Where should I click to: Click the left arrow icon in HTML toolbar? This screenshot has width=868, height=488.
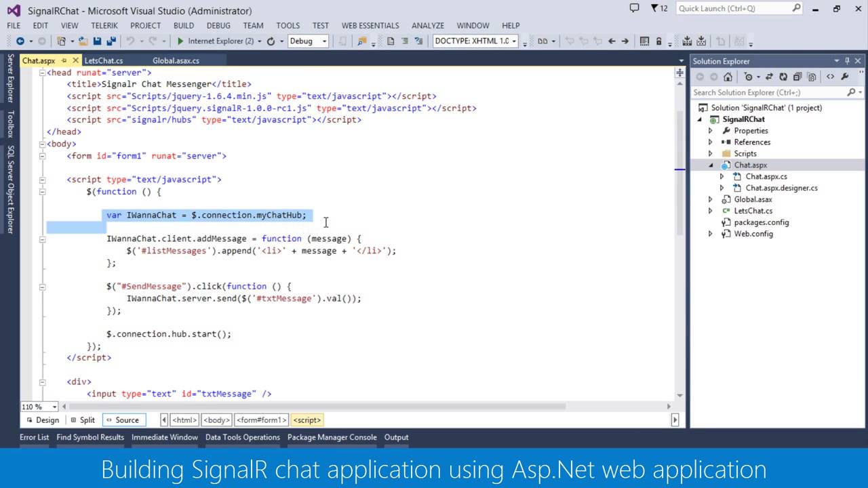[612, 41]
